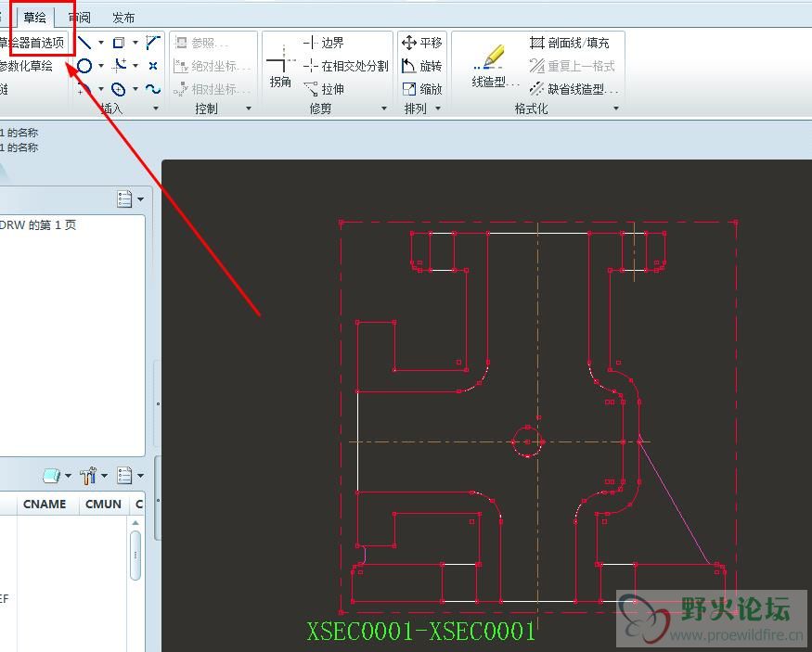Click Repeat Last Format (重复上一格式)
This screenshot has width=812, height=652.
(573, 66)
